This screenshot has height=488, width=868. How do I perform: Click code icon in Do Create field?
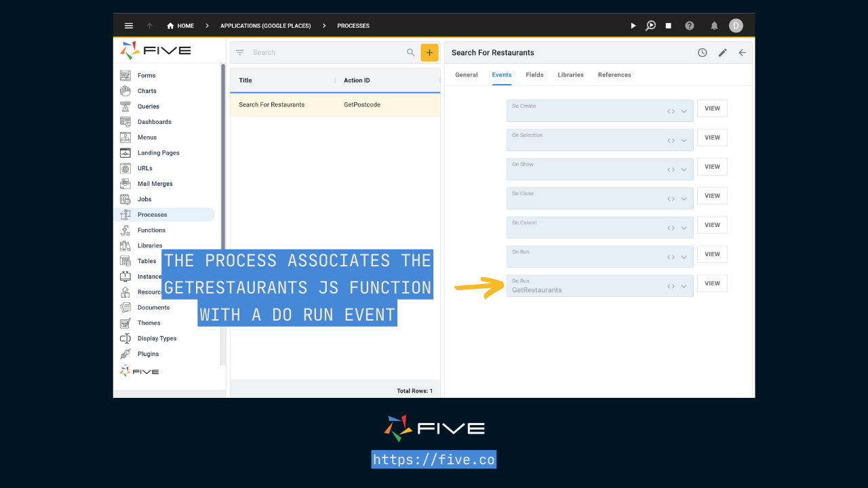pyautogui.click(x=671, y=111)
